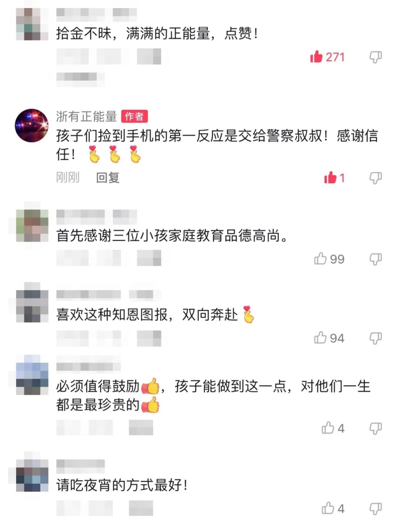Open avatar of 拾金不昧 commenter
Viewport: 398px width, 532px height.
click(x=32, y=24)
